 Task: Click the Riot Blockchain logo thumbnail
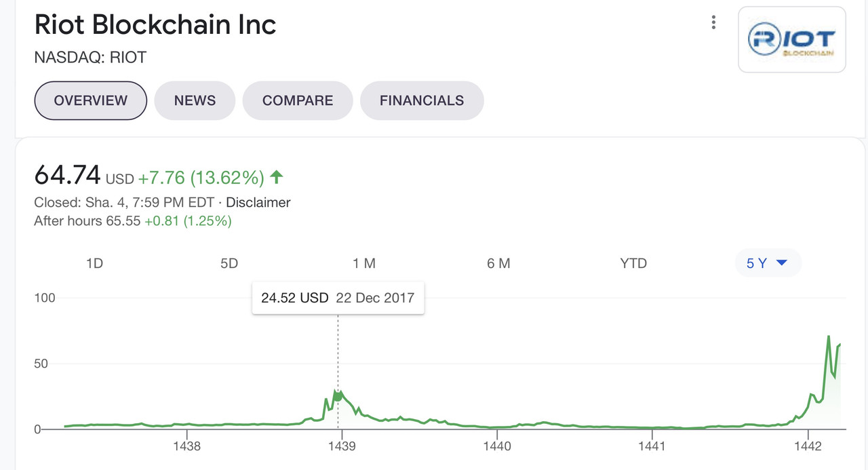click(791, 40)
